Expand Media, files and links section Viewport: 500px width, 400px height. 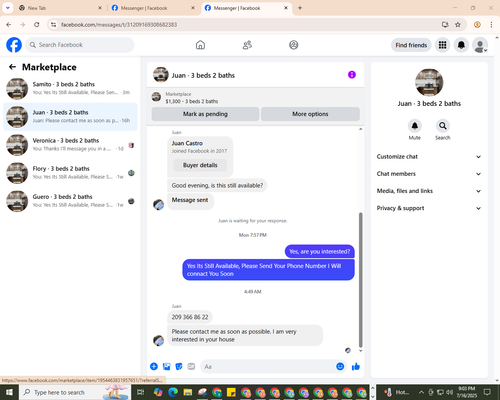click(x=429, y=191)
